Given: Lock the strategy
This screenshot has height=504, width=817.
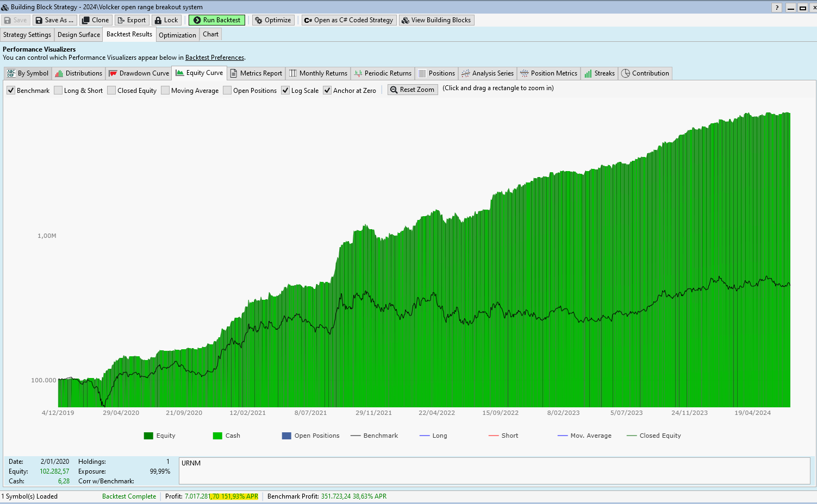Looking at the screenshot, I should point(166,20).
